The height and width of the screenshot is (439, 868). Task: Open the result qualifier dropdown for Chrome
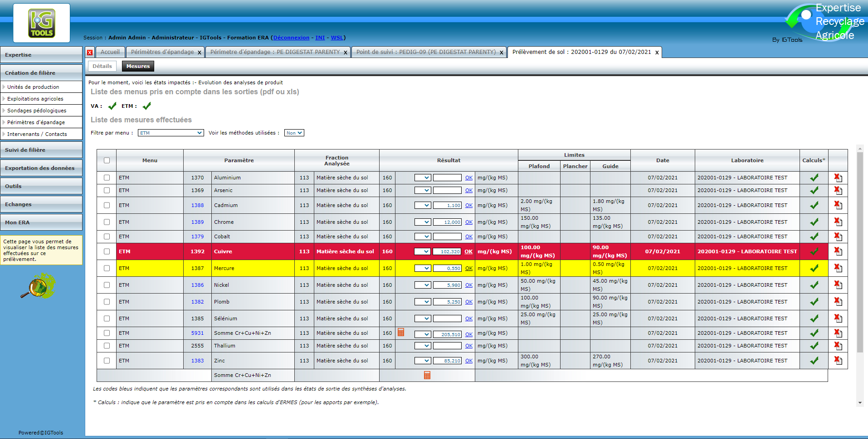[422, 222]
